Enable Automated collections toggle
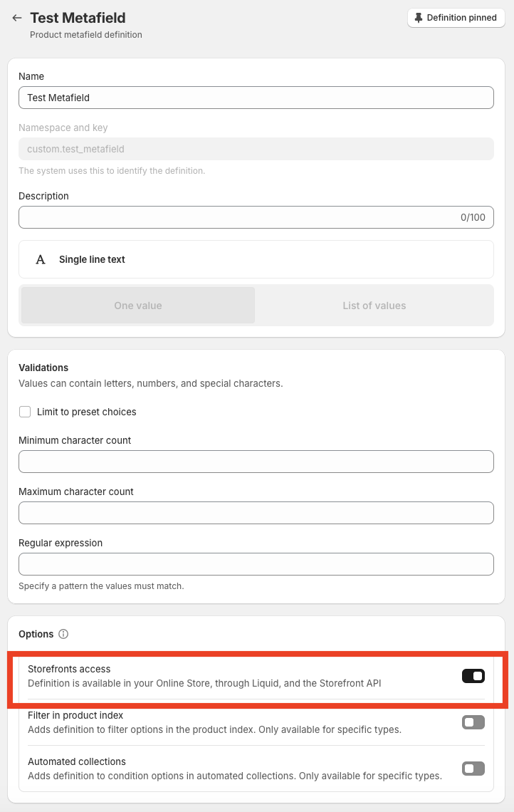The height and width of the screenshot is (812, 514). pos(473,769)
